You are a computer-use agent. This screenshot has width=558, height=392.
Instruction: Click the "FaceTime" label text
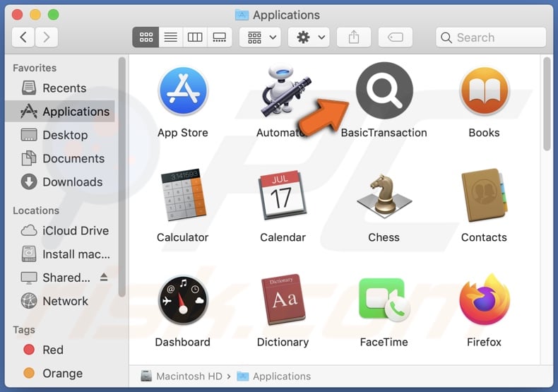pos(384,342)
